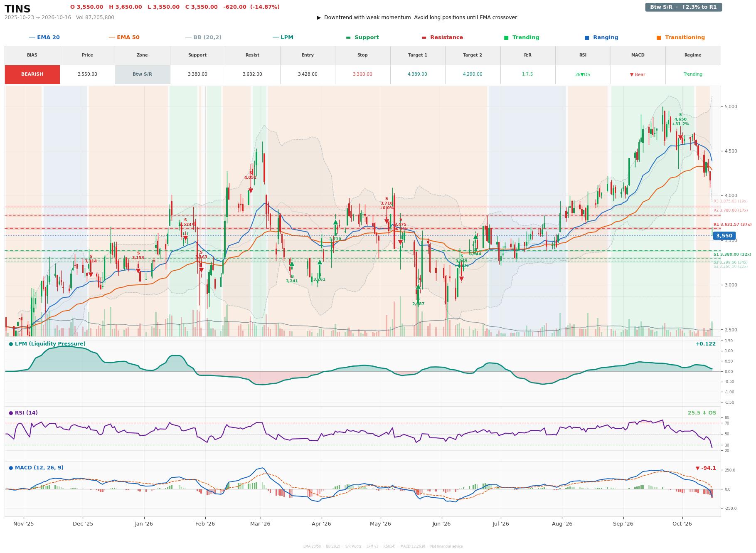
Task: Select the Trending regime legend item
Action: [522, 37]
